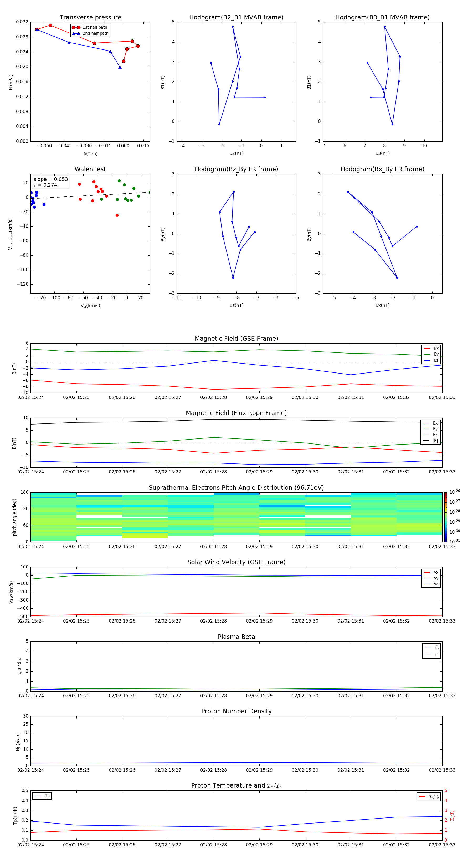Click the 'Hodogram(Bx_By FR frame)' title

(382, 169)
